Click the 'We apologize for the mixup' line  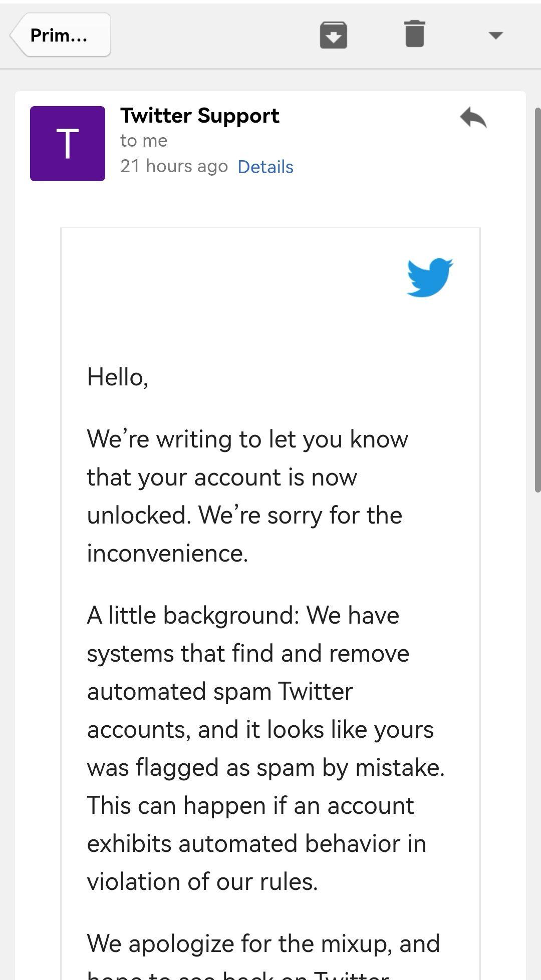(x=263, y=943)
